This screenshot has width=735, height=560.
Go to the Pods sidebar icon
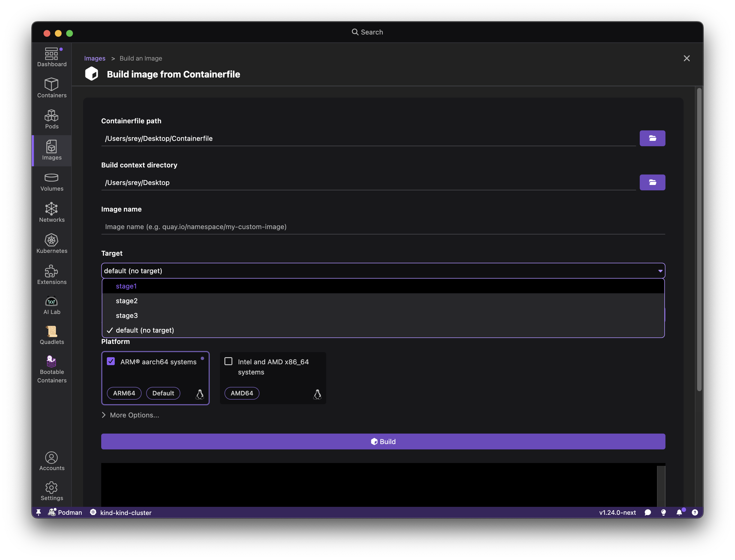click(52, 119)
